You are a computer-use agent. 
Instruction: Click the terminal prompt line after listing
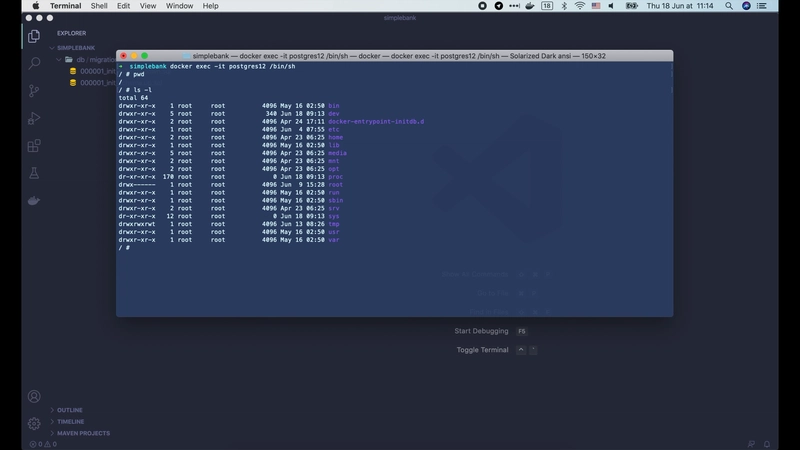pos(124,247)
